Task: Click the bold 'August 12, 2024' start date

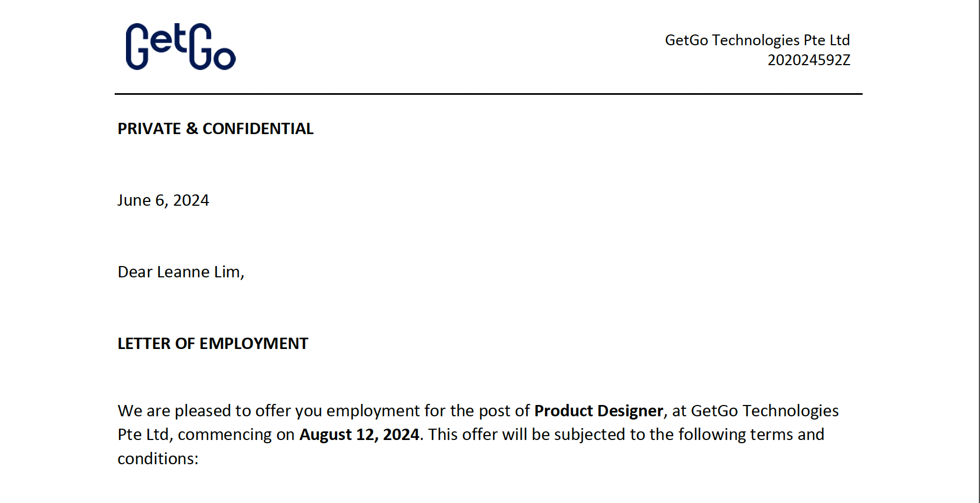Action: click(x=359, y=435)
